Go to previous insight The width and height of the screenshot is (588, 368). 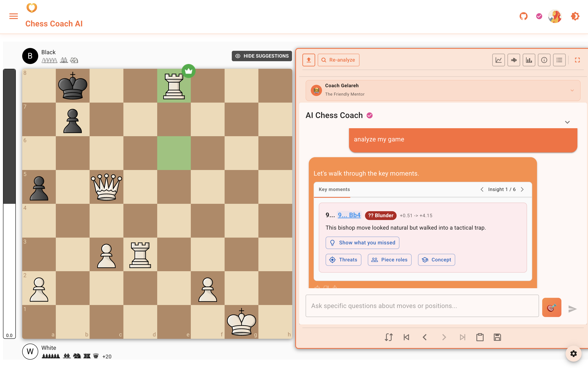[x=482, y=189]
